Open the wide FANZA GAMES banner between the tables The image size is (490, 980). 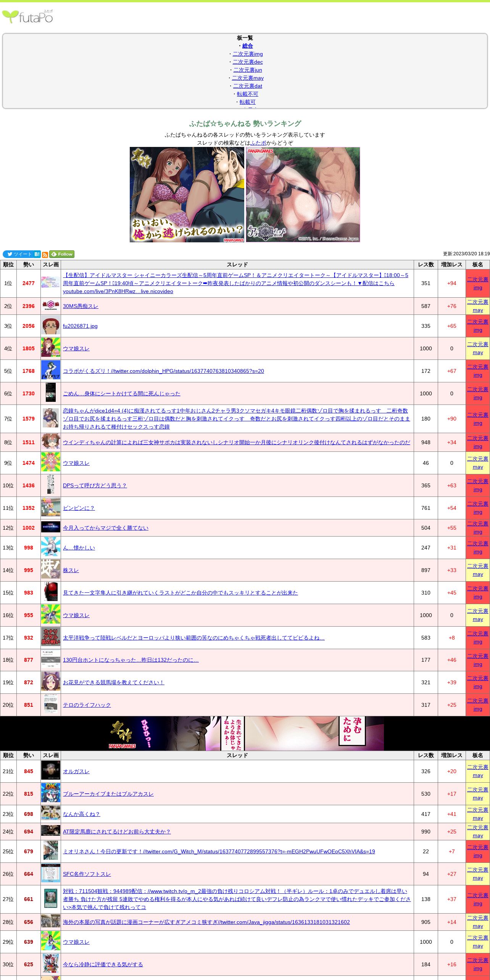coord(245,733)
